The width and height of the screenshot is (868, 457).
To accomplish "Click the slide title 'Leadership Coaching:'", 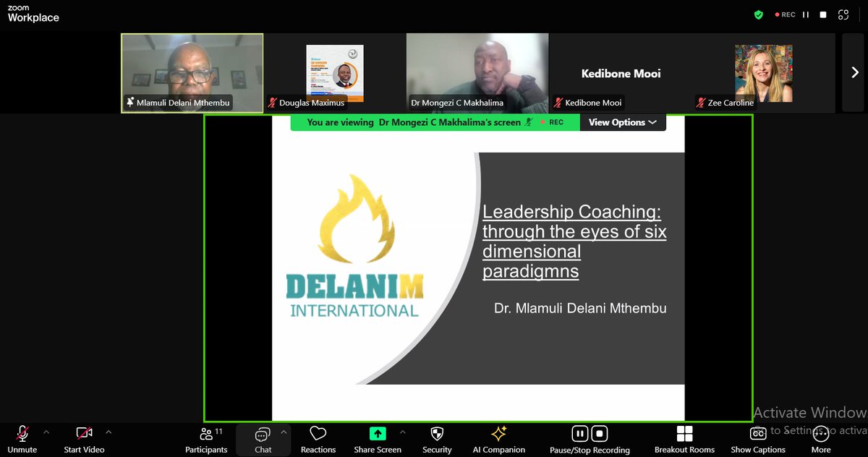I will pyautogui.click(x=571, y=212).
